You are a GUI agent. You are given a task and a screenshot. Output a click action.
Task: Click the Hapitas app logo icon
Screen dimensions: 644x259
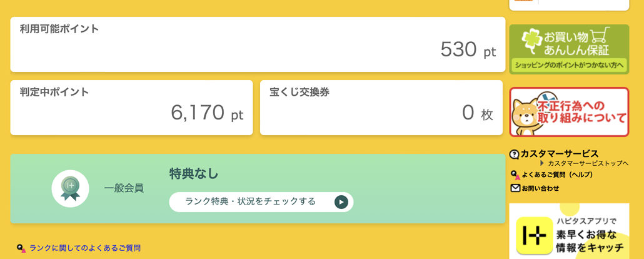(x=535, y=235)
